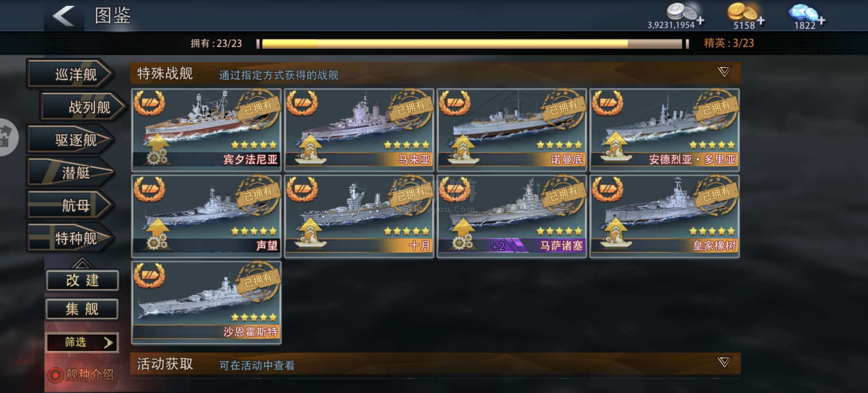Screen dimensions: 868x393
Task: Open the 航母 category tab
Action: coord(70,205)
